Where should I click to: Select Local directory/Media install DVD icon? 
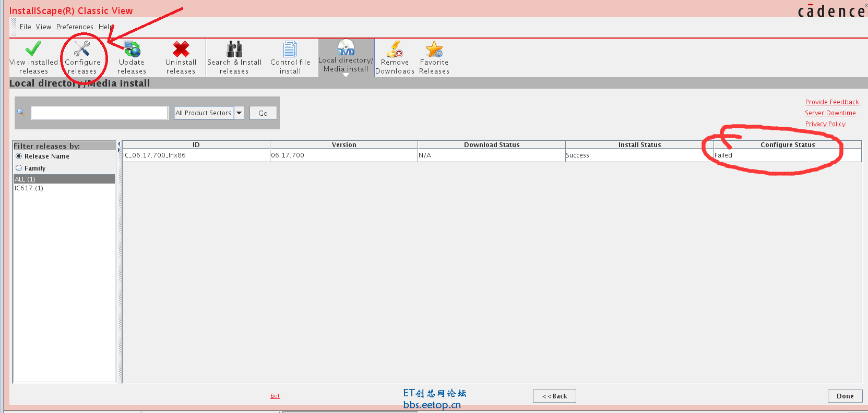346,47
